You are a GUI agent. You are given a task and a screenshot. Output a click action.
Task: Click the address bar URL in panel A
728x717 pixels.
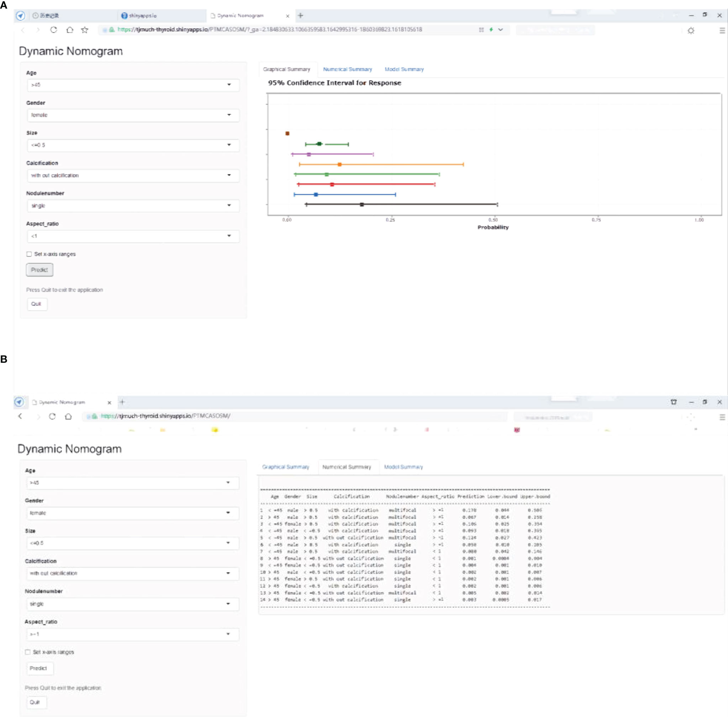[269, 30]
